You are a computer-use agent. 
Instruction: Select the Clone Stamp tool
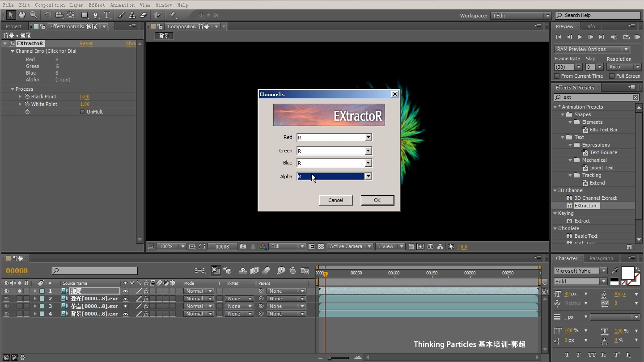pos(132,15)
